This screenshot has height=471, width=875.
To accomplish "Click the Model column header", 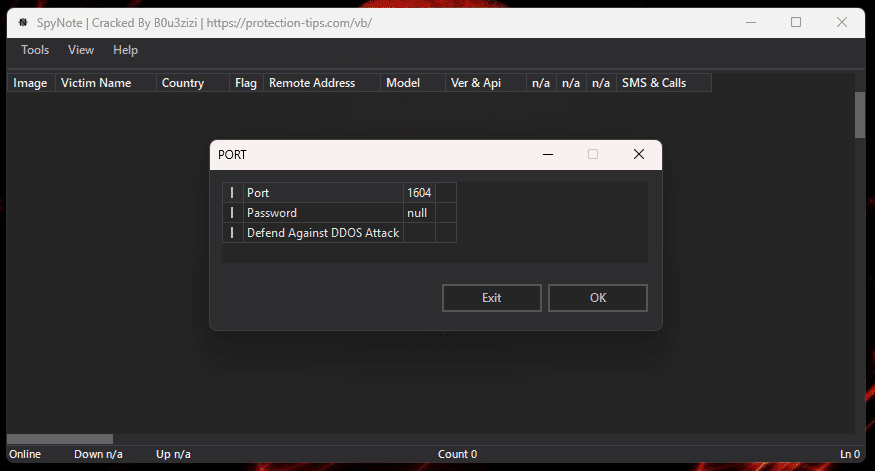I will 413,83.
